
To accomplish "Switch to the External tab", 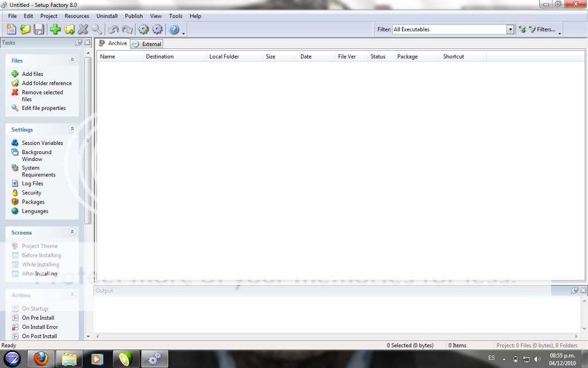I will point(147,44).
